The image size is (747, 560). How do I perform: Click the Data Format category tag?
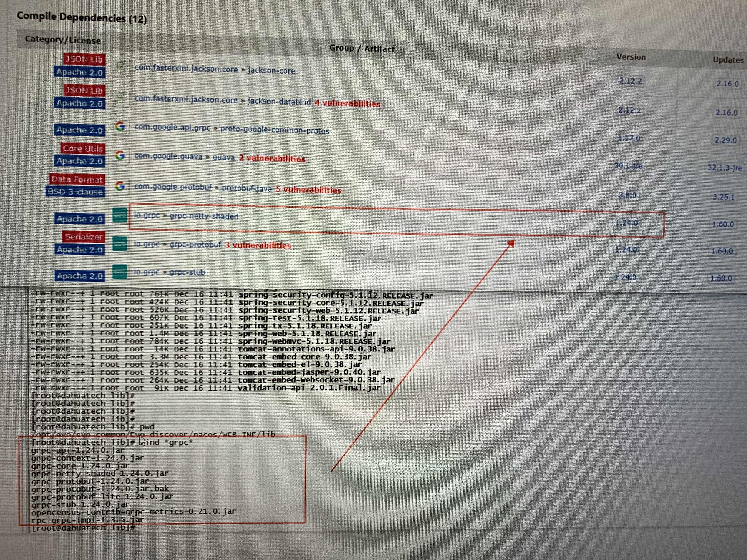pos(77,179)
